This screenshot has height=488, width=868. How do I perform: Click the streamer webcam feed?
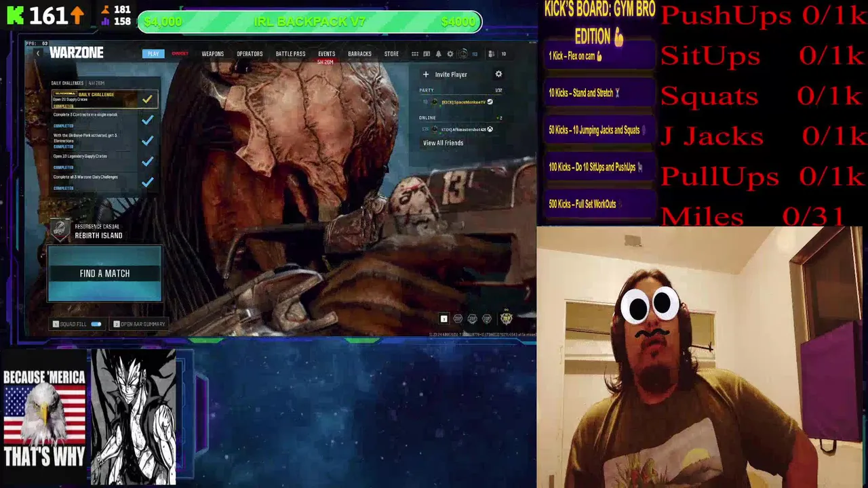coord(700,357)
